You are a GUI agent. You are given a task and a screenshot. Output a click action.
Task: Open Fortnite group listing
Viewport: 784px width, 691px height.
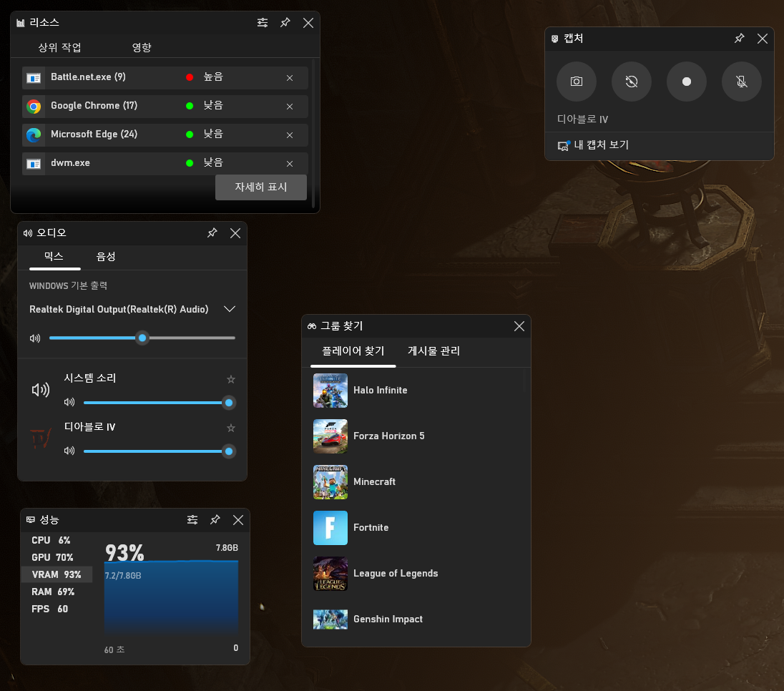416,528
